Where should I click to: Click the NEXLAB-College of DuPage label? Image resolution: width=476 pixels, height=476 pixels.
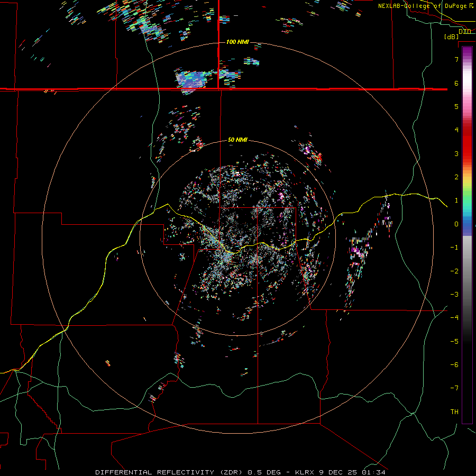tap(425, 6)
